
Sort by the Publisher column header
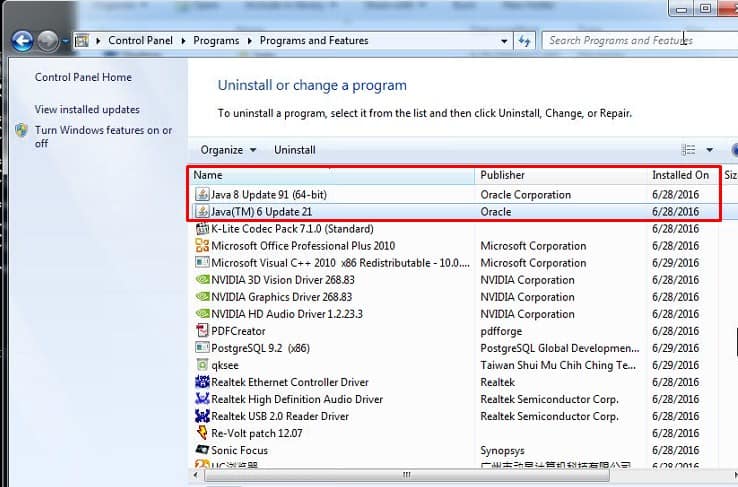click(x=562, y=175)
